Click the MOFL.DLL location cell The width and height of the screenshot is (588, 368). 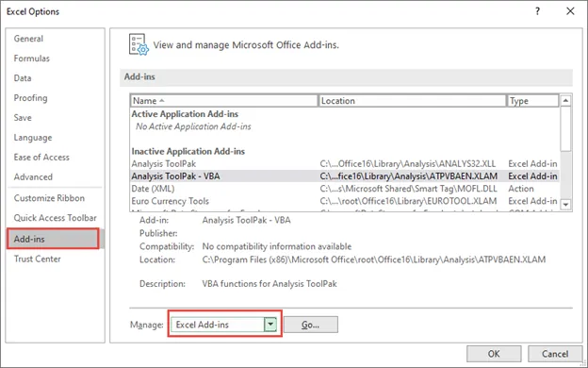point(408,189)
